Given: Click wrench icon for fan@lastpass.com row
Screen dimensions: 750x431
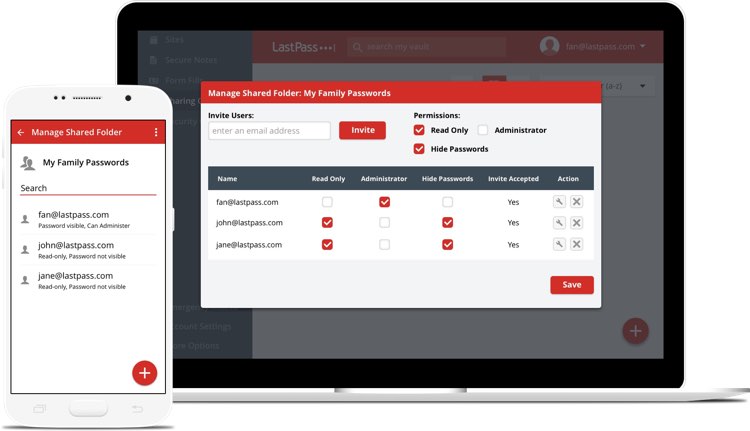Looking at the screenshot, I should tap(560, 202).
